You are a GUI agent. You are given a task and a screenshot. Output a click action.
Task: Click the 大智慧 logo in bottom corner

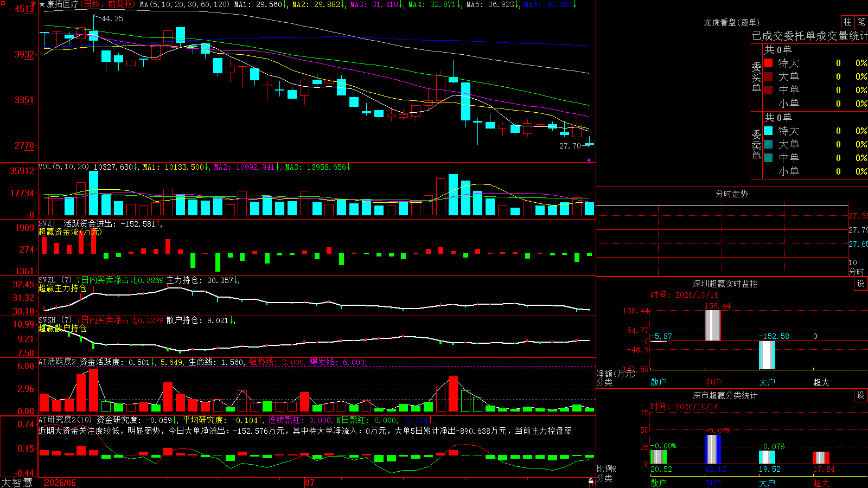tap(17, 483)
